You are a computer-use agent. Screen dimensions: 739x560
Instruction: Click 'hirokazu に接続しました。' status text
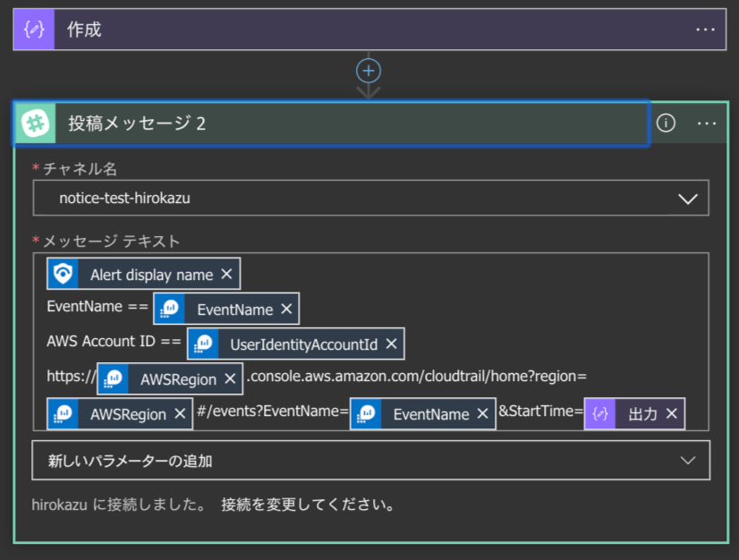[119, 505]
